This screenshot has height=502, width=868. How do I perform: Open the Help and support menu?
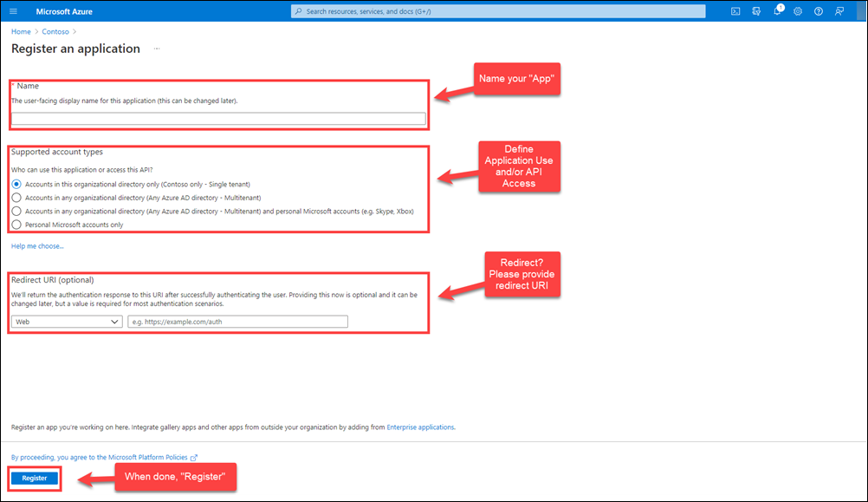(x=819, y=11)
